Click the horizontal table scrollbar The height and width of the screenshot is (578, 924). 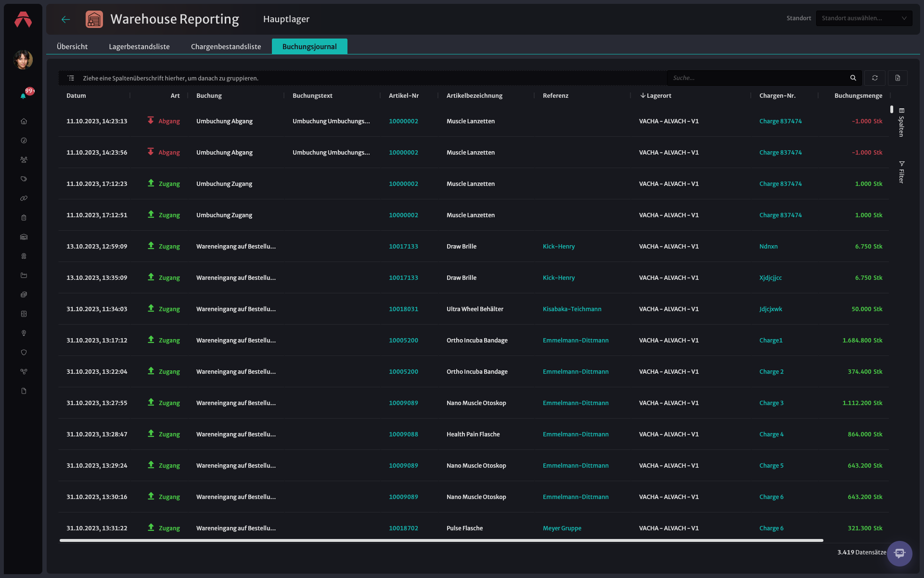coord(441,540)
